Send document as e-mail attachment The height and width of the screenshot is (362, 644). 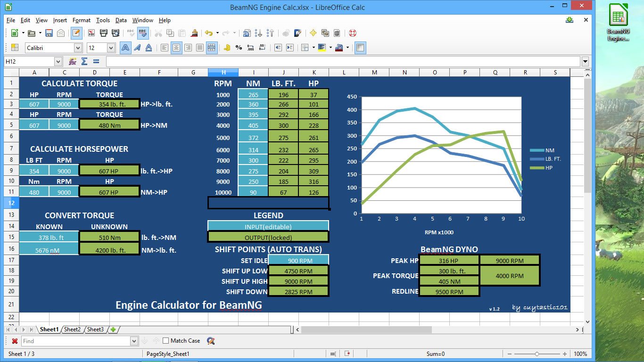(x=61, y=33)
